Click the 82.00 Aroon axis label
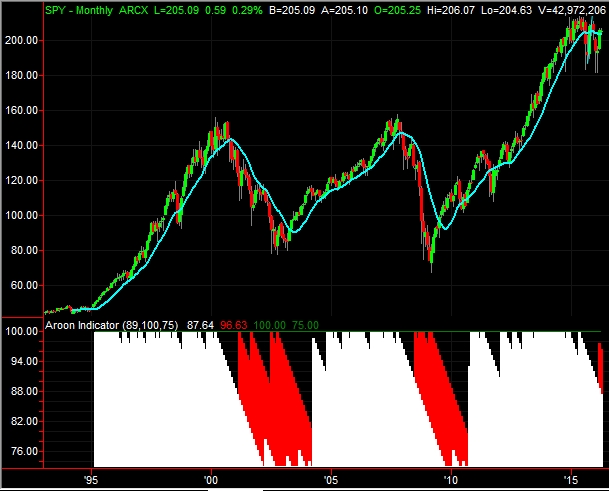The height and width of the screenshot is (491, 609). (24, 421)
